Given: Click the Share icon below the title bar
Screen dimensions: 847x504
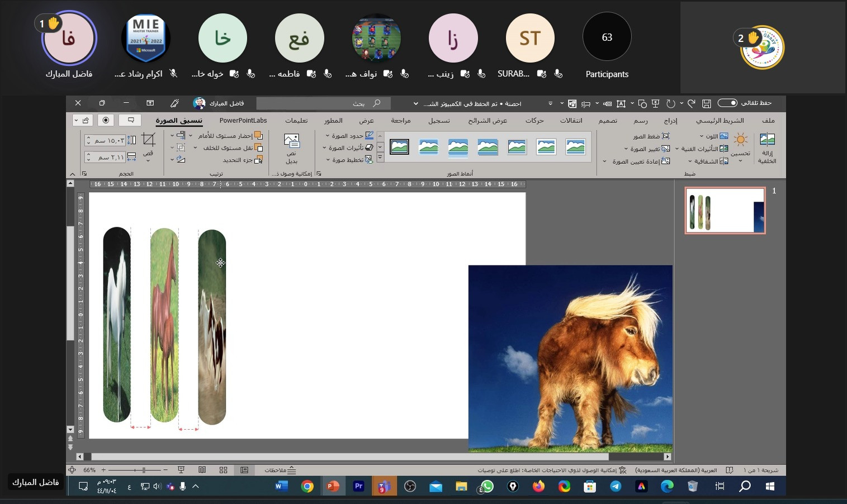Looking at the screenshot, I should coord(86,120).
